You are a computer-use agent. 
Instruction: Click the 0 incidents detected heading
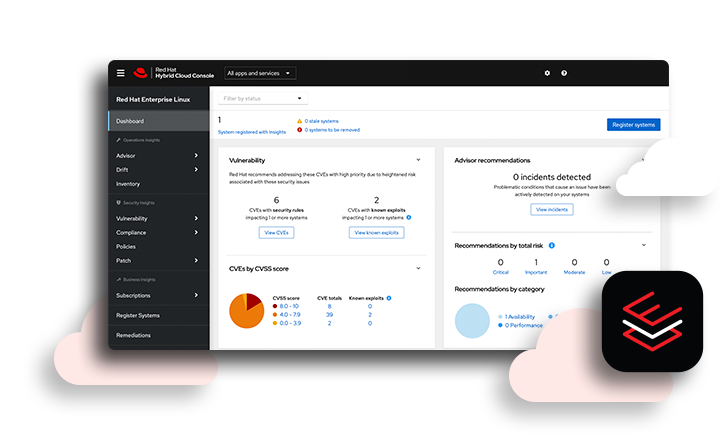[552, 177]
